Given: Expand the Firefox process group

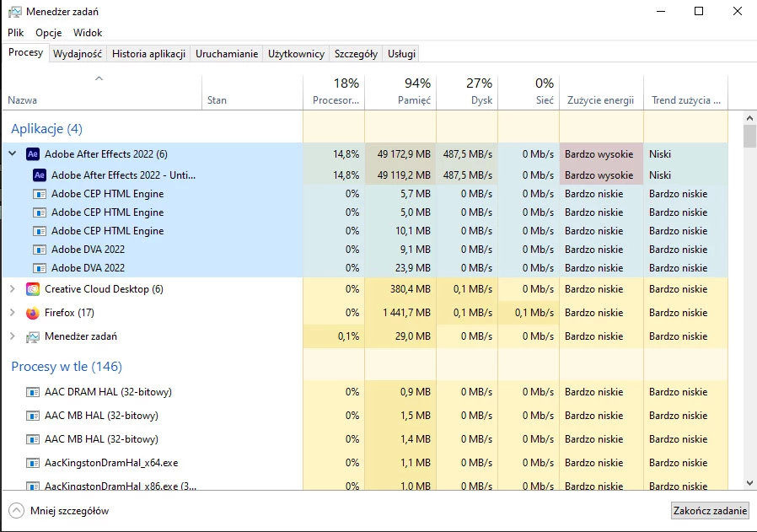Looking at the screenshot, I should (13, 313).
